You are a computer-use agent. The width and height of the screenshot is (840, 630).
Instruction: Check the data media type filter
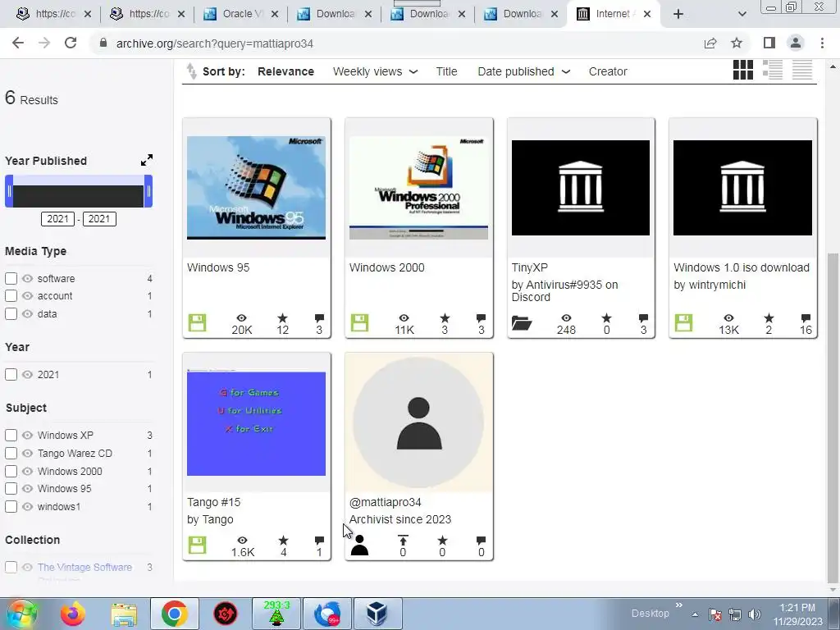11,314
